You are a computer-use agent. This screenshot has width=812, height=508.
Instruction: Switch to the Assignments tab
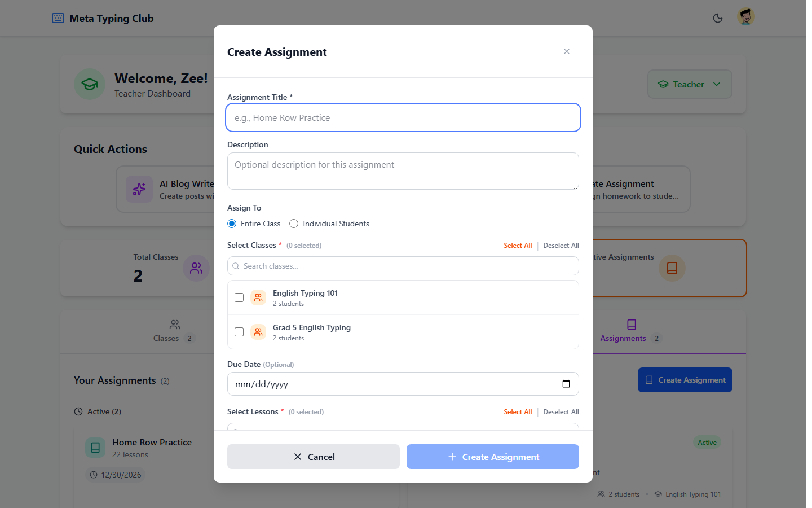[631, 331]
